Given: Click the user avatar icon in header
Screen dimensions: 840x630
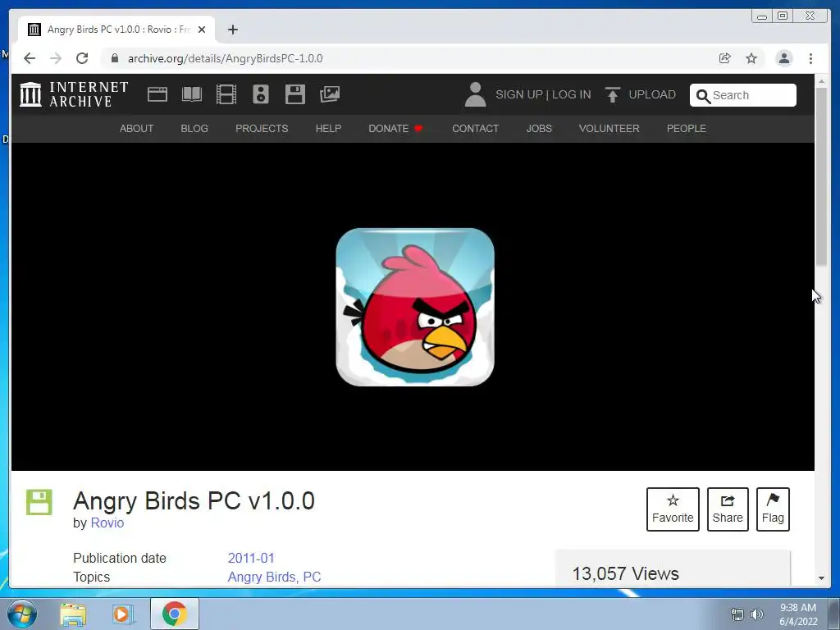Looking at the screenshot, I should [x=475, y=94].
